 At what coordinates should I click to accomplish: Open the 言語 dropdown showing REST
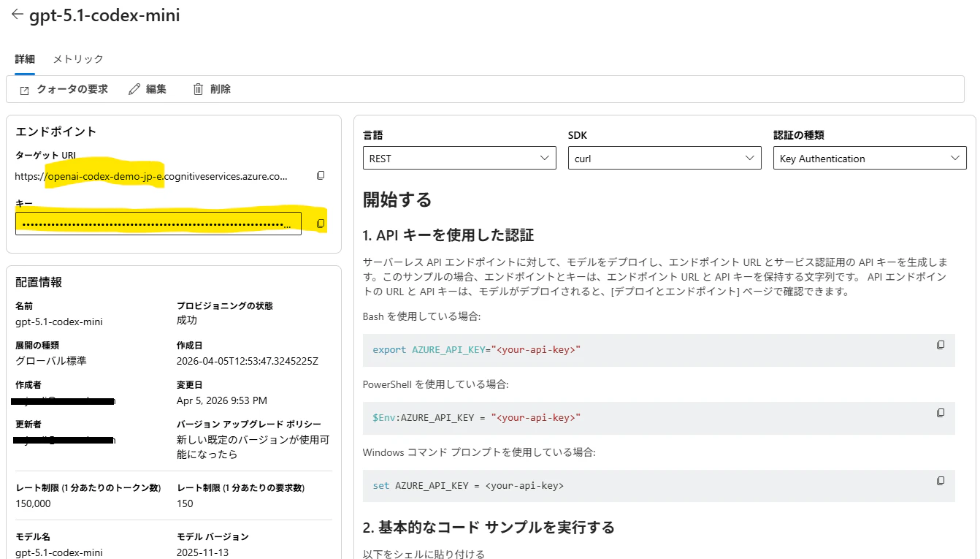(x=459, y=159)
